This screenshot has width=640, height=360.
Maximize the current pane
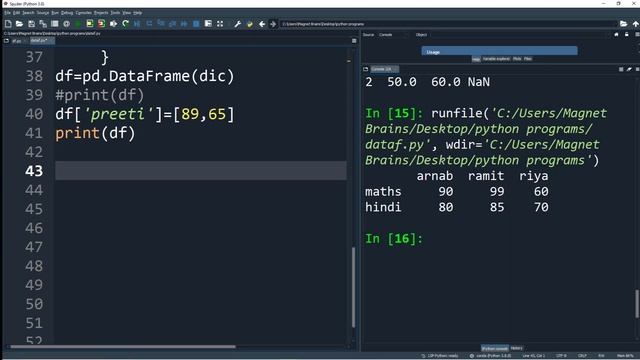[208, 24]
